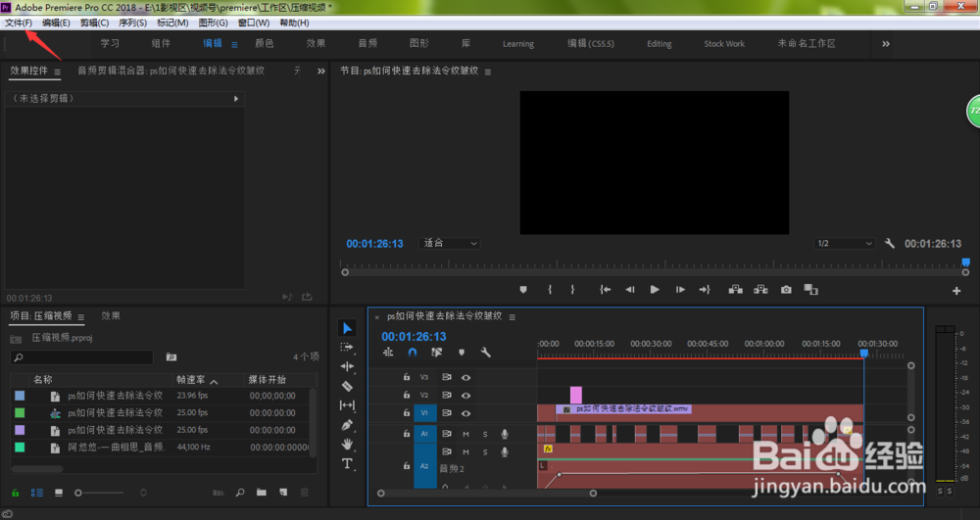Expand more workspaces chevron
The height and width of the screenshot is (520, 980).
pyautogui.click(x=886, y=44)
